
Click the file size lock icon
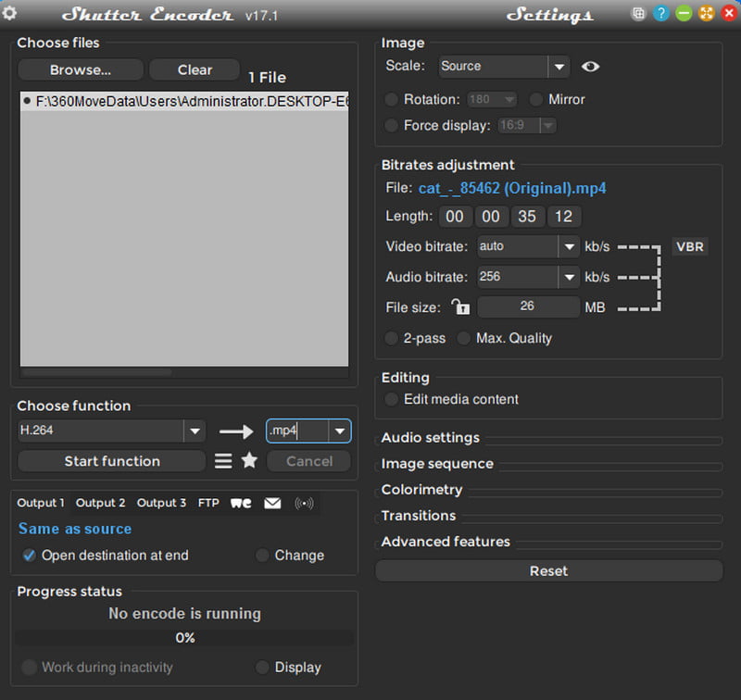[460, 306]
